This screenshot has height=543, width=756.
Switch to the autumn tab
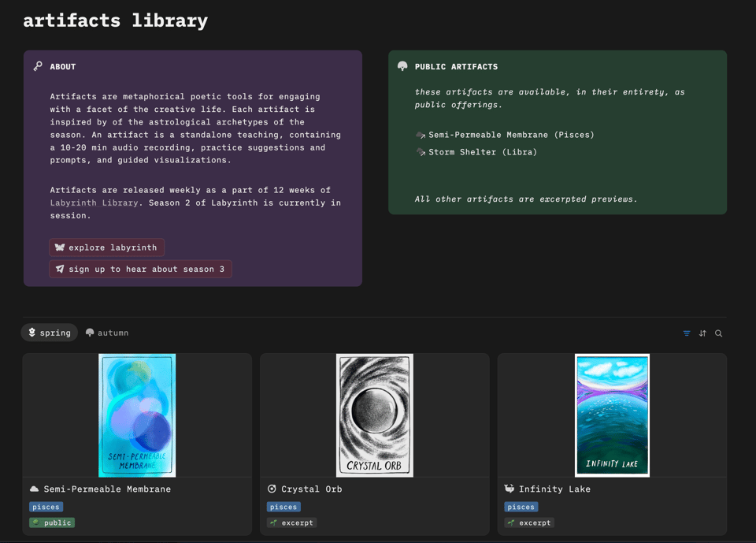pos(106,333)
